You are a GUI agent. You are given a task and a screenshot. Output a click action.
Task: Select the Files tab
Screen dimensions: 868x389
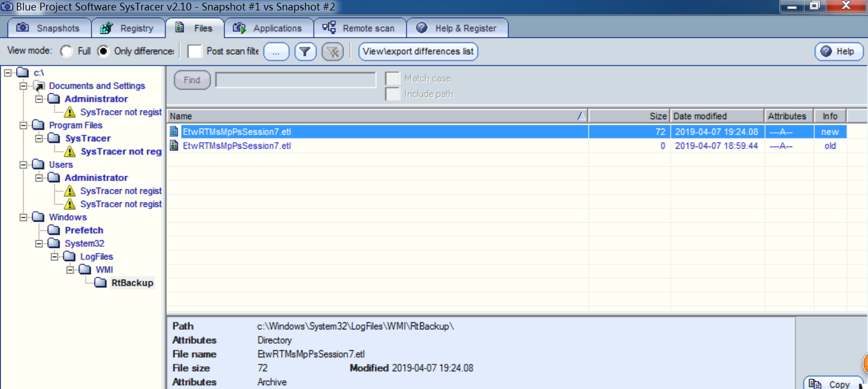[x=194, y=28]
